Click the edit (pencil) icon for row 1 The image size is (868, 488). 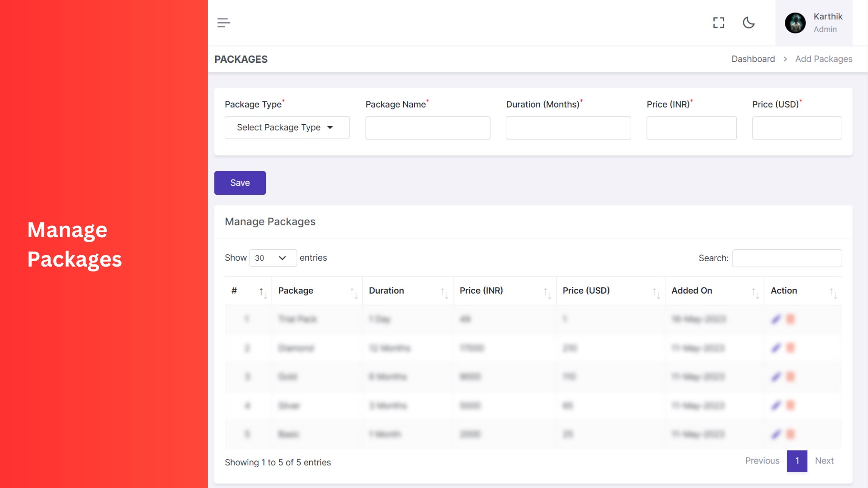[776, 319]
